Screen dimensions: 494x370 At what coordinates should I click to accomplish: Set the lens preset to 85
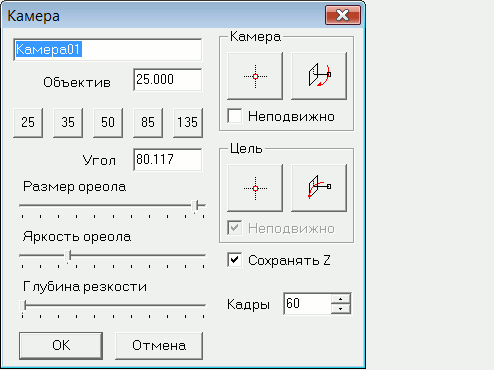tap(148, 122)
